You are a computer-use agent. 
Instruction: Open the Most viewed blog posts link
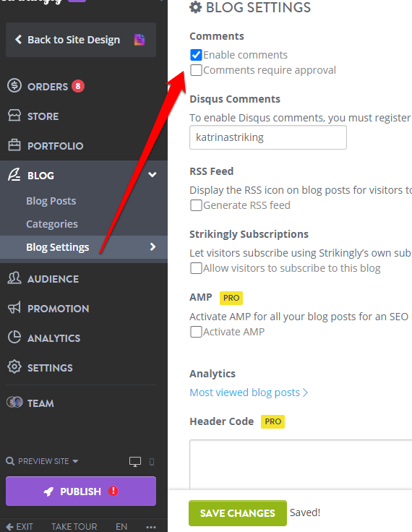point(249,392)
